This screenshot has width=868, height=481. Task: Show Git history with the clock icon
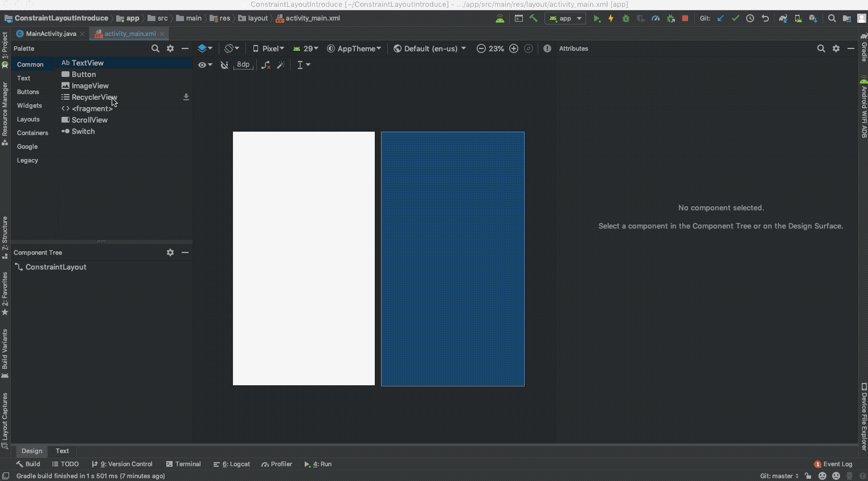750,18
